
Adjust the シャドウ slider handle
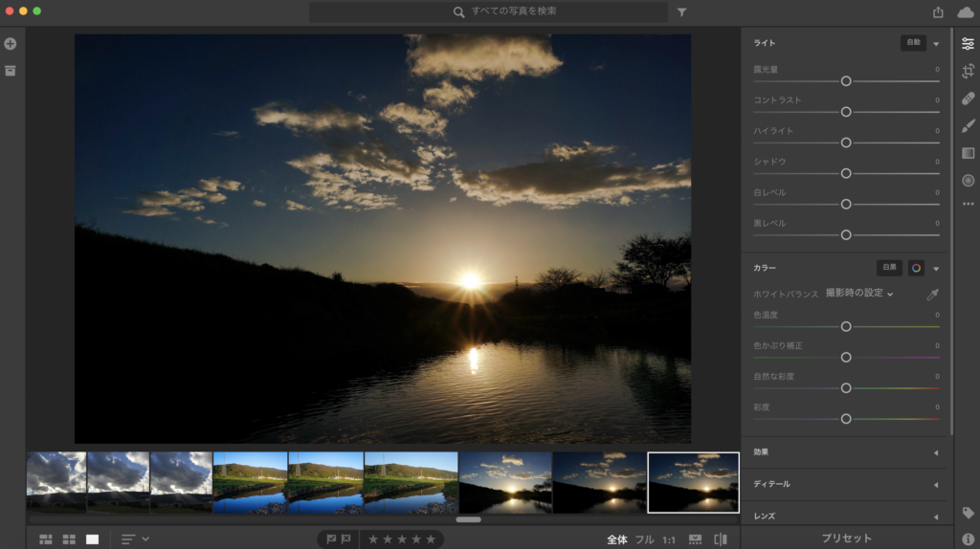click(x=846, y=173)
